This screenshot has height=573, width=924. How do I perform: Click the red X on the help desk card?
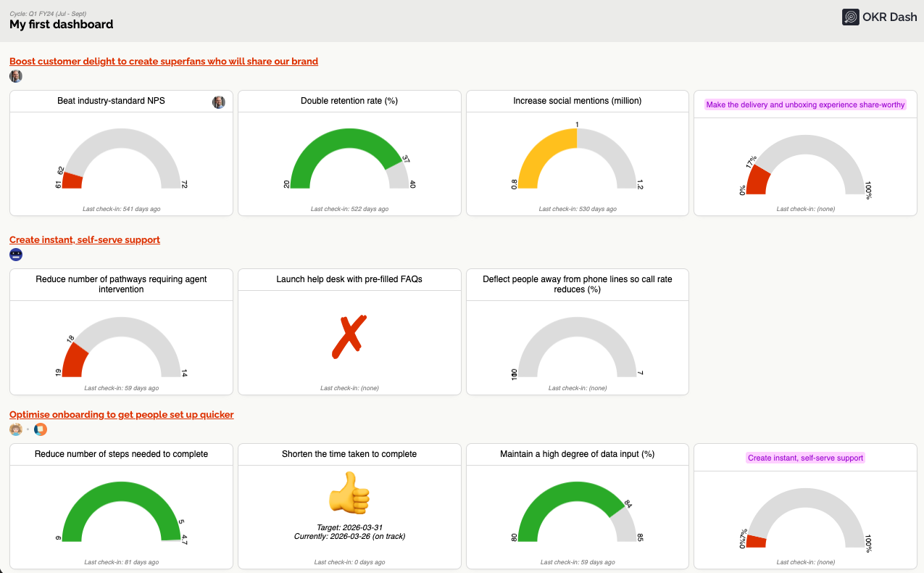[349, 334]
